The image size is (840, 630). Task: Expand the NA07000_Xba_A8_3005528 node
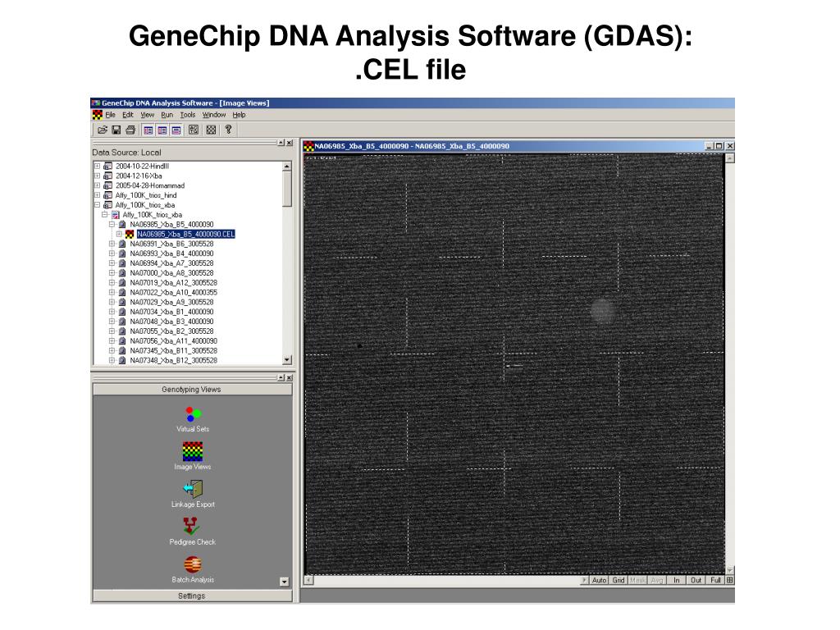[112, 272]
